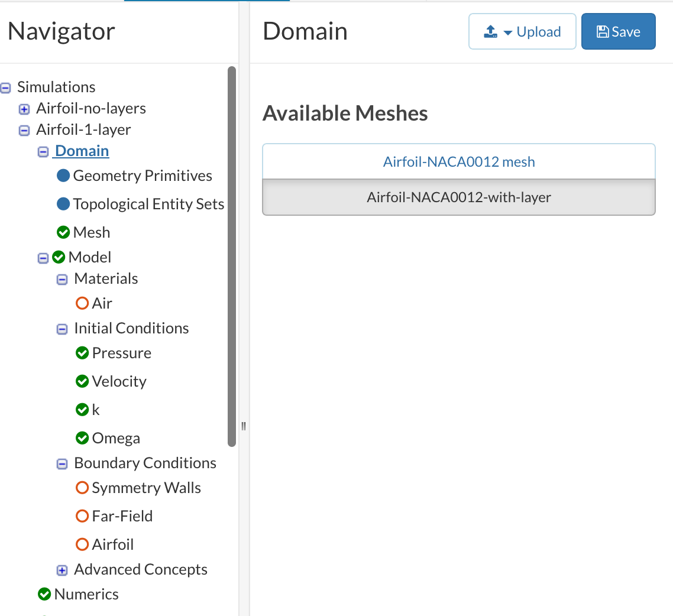Click the blue circle icon beside Geometry Primitives
Screen dimensions: 673x616
click(x=63, y=176)
